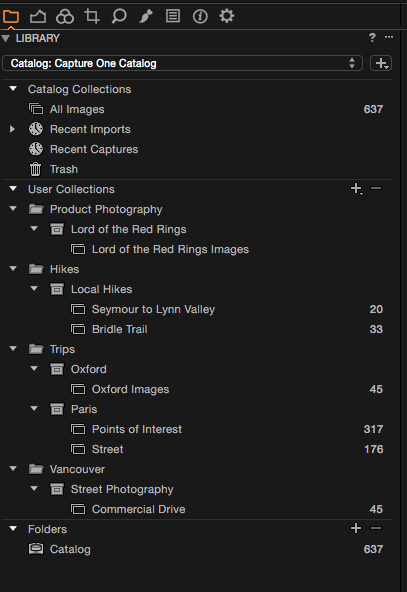This screenshot has width=407, height=592.
Task: Open Library panel options ellipsis menu
Action: pyautogui.click(x=389, y=37)
